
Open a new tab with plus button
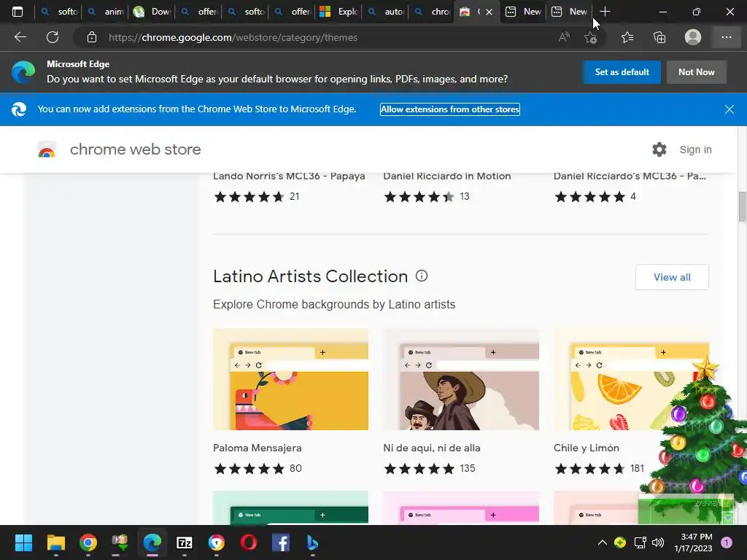click(605, 12)
